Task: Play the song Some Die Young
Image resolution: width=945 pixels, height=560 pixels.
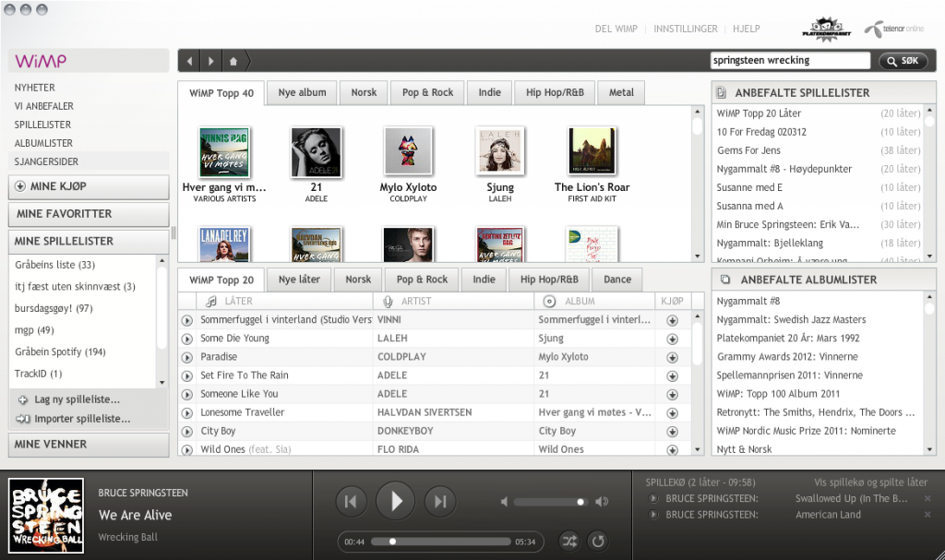Action: 187,339
